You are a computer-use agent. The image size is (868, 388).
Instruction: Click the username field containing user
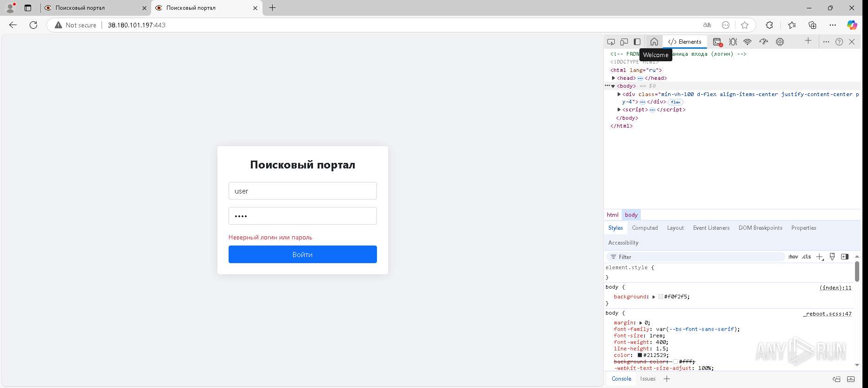[x=303, y=191]
